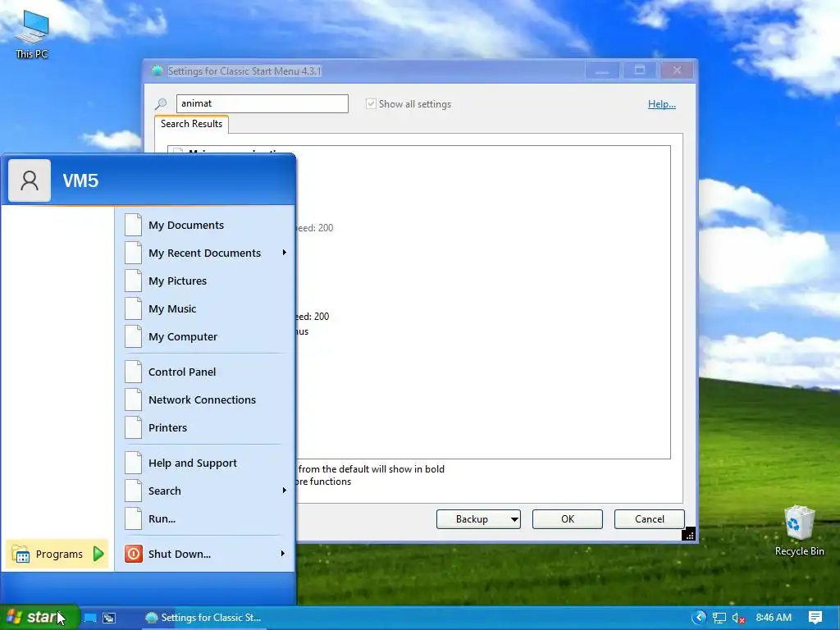Screen dimensions: 840x630
Task: Click the Settings for Classic St... taskbar button
Action: pyautogui.click(x=203, y=618)
